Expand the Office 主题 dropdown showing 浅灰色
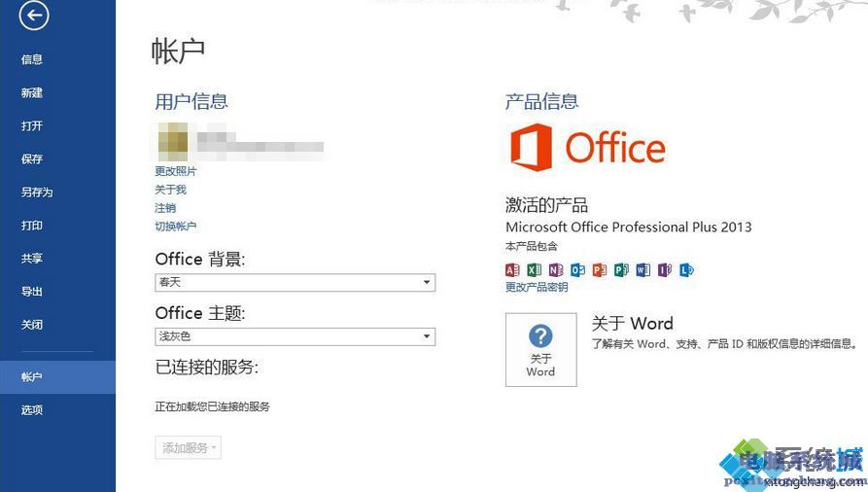 point(295,336)
